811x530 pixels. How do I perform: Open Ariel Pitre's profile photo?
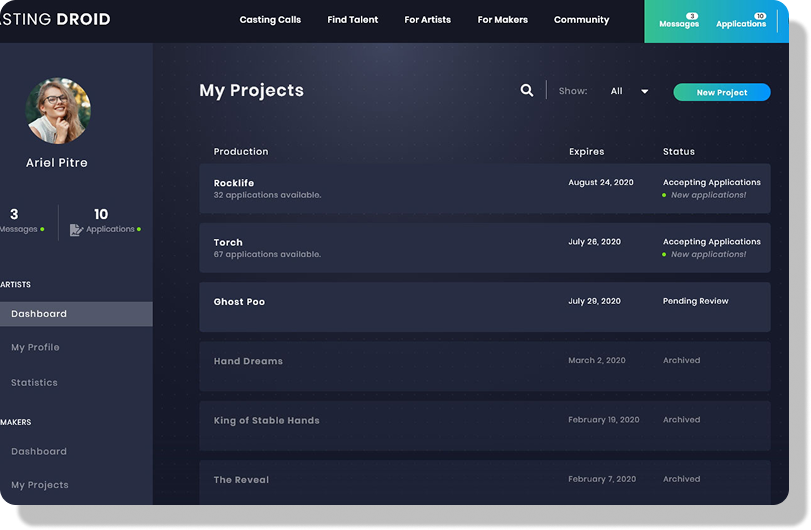(x=58, y=111)
